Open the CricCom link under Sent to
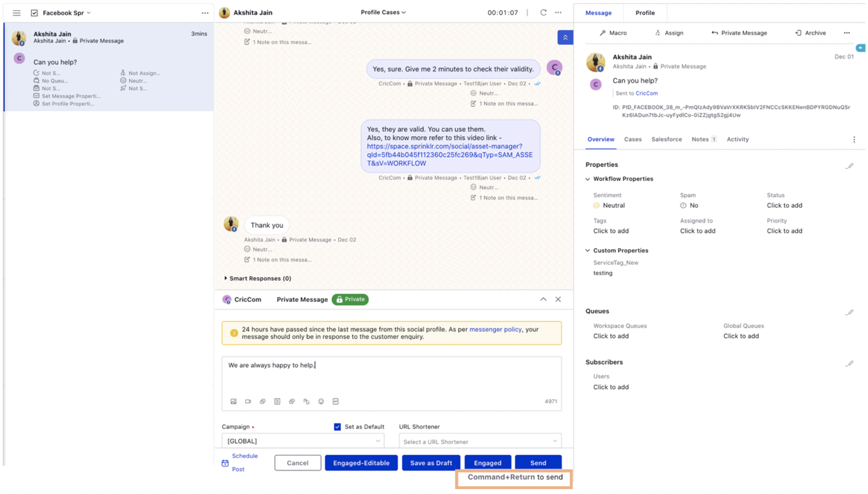Screen dimensions: 868x494 coord(647,93)
